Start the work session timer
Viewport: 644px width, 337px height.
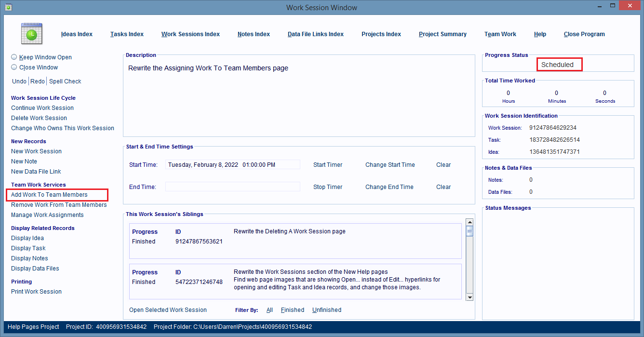[327, 164]
